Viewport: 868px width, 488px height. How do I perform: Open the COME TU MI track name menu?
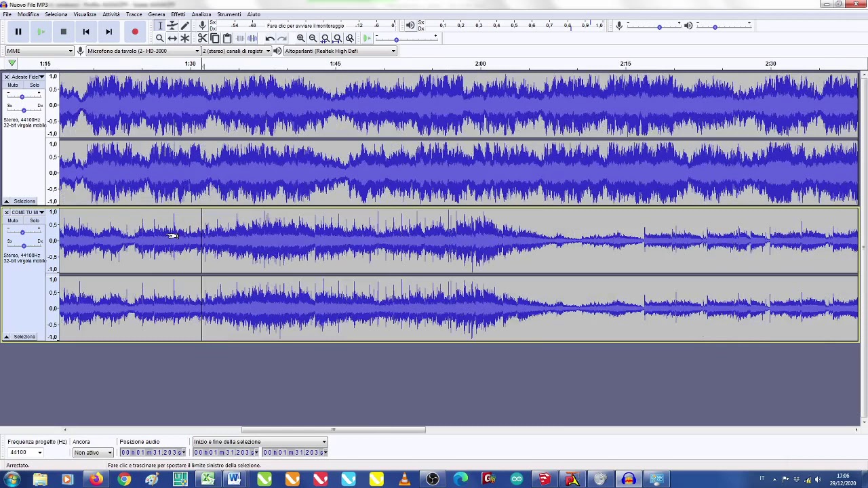[x=28, y=213]
